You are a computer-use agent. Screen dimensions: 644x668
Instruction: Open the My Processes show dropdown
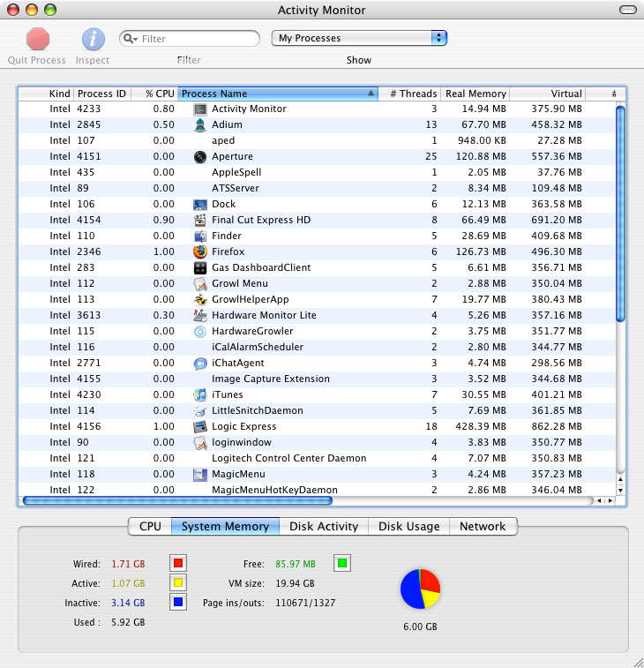tap(359, 38)
